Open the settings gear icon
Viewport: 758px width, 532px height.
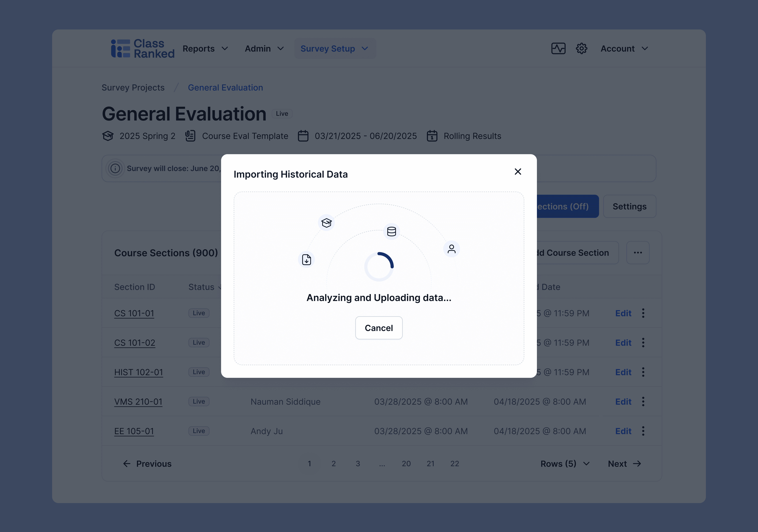coord(581,49)
